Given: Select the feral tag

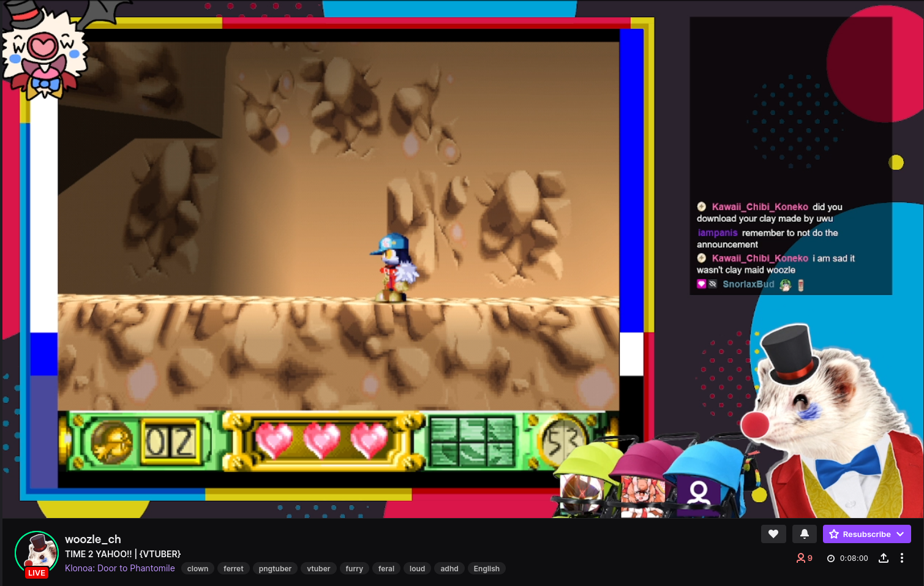Looking at the screenshot, I should point(386,569).
